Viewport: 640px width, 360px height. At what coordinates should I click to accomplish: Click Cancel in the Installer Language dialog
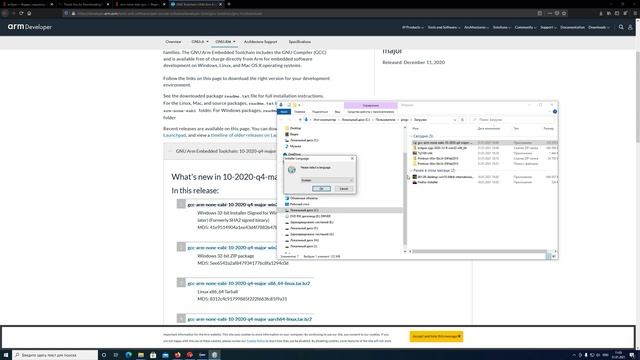coord(344,189)
